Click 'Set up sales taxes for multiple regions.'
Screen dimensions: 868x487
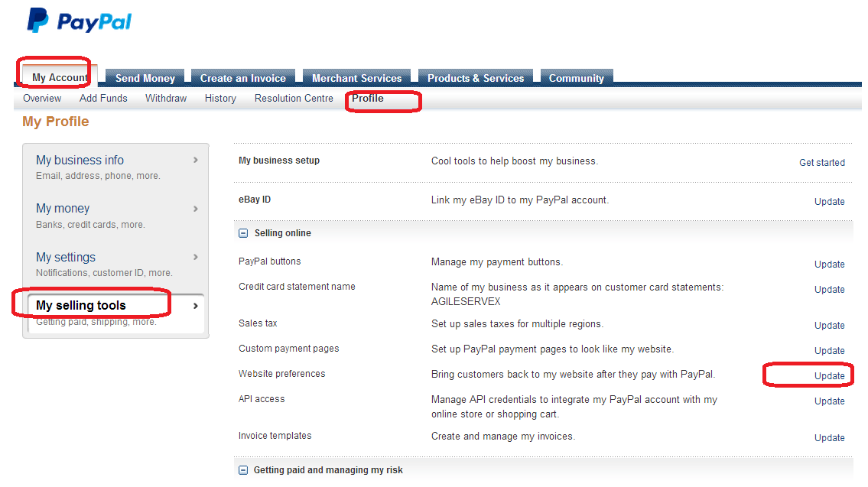517,323
